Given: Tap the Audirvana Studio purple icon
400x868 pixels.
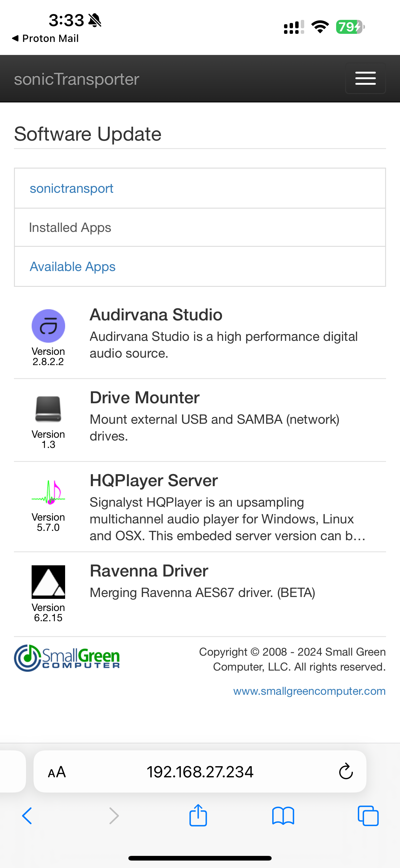Looking at the screenshot, I should coord(48,326).
